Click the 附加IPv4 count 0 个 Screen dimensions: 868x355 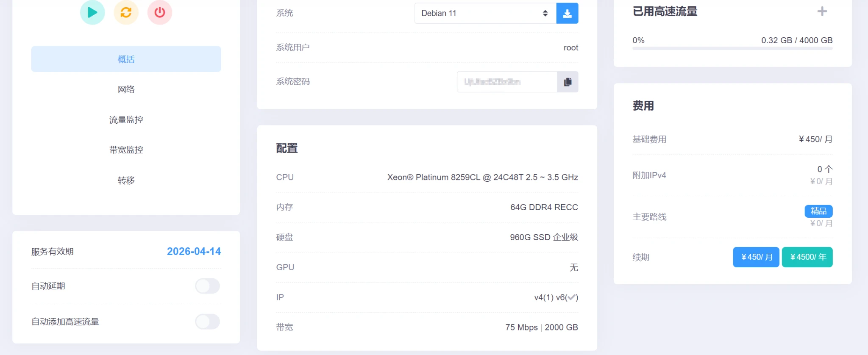[825, 169]
